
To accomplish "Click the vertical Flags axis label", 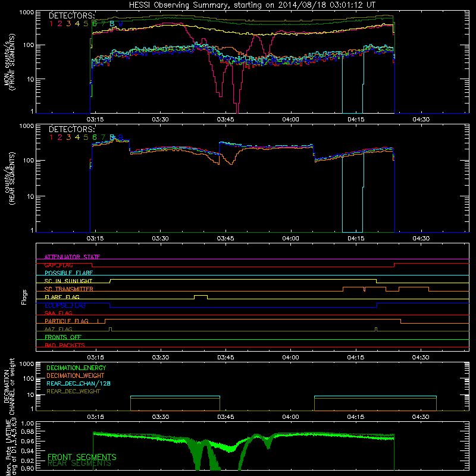I will tap(24, 297).
